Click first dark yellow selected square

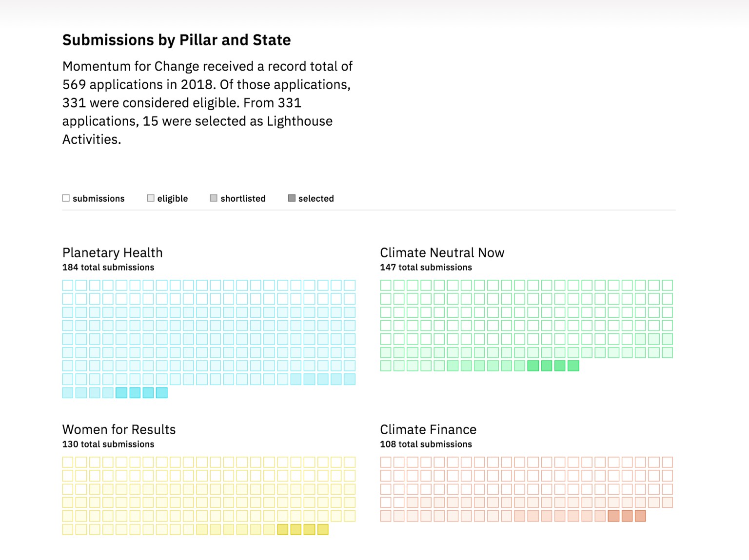click(x=282, y=529)
